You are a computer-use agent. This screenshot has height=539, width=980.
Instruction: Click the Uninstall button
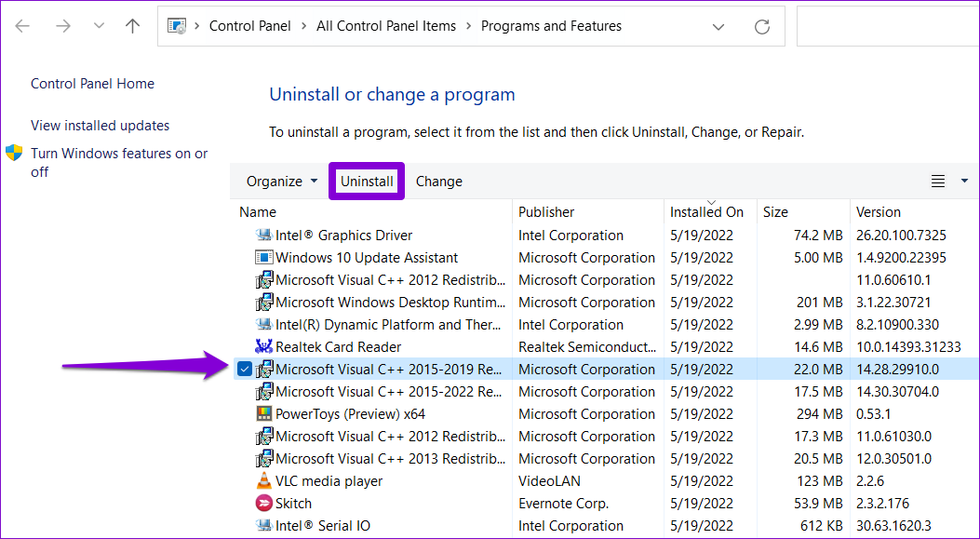click(367, 182)
